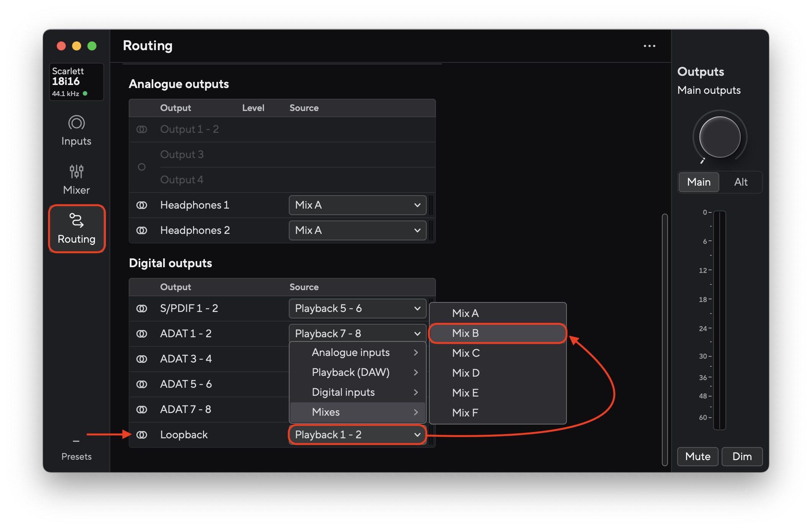Click the stereo link icon beside Loopback
The width and height of the screenshot is (812, 529).
point(142,434)
